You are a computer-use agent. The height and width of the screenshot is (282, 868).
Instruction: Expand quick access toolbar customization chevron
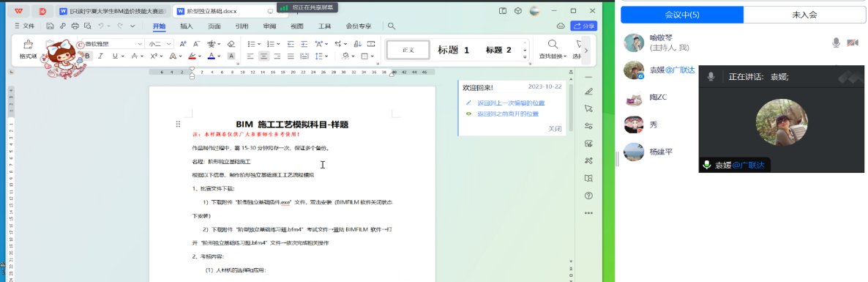point(132,26)
